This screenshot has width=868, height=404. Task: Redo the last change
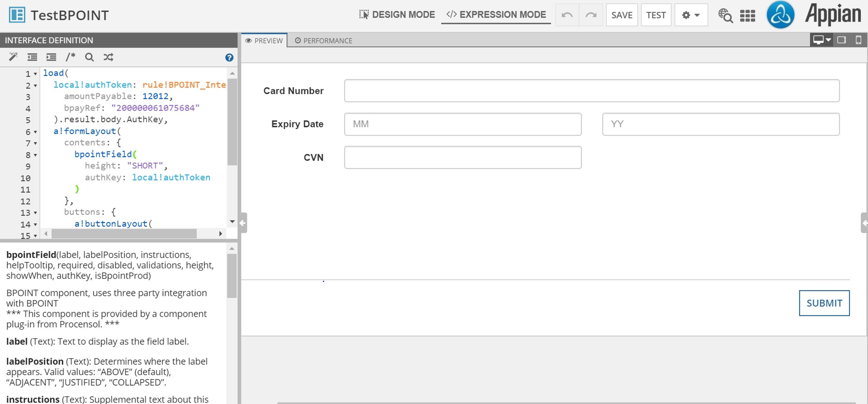click(591, 15)
